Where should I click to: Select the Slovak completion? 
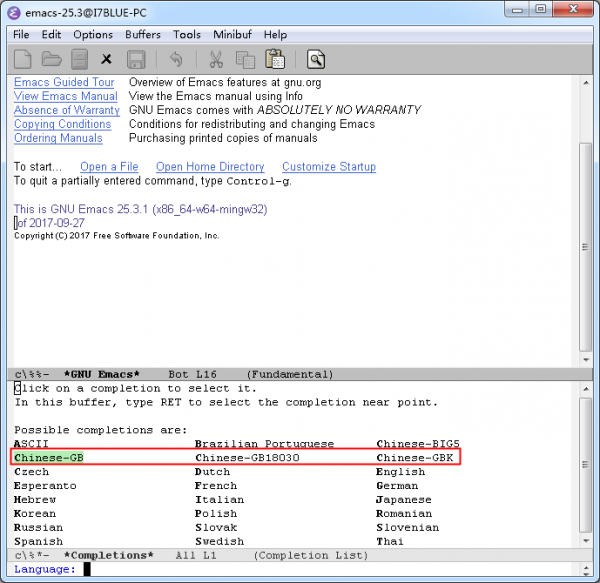pyautogui.click(x=216, y=528)
